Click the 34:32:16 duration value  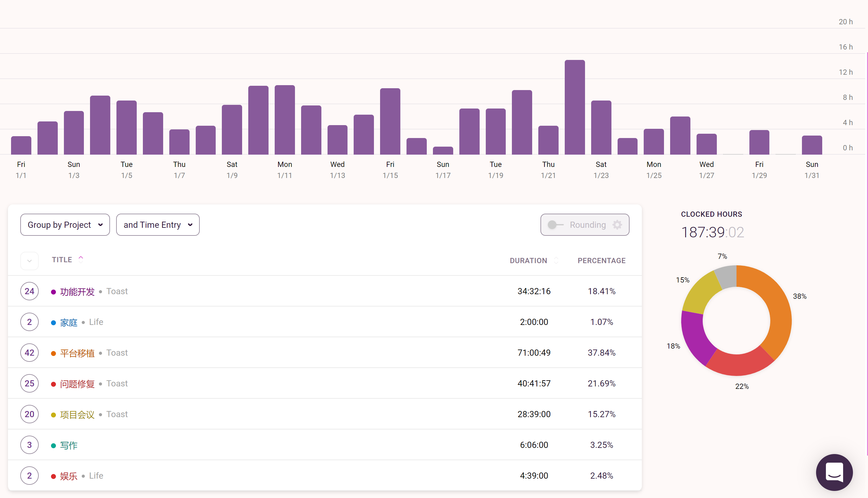(x=534, y=291)
